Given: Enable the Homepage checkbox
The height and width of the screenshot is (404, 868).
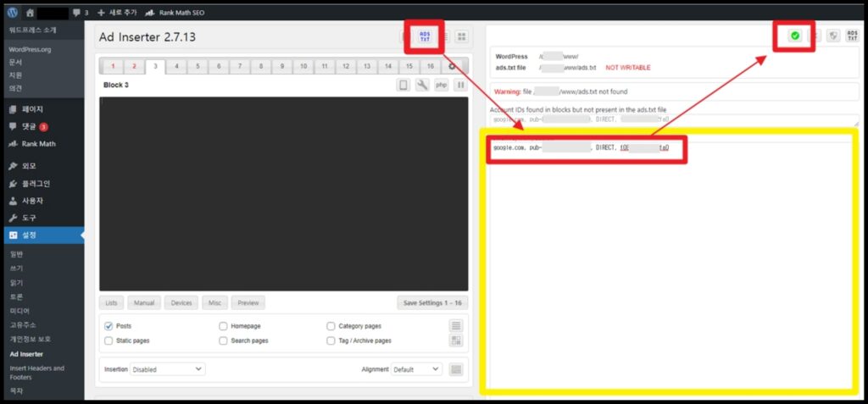Looking at the screenshot, I should [x=223, y=326].
